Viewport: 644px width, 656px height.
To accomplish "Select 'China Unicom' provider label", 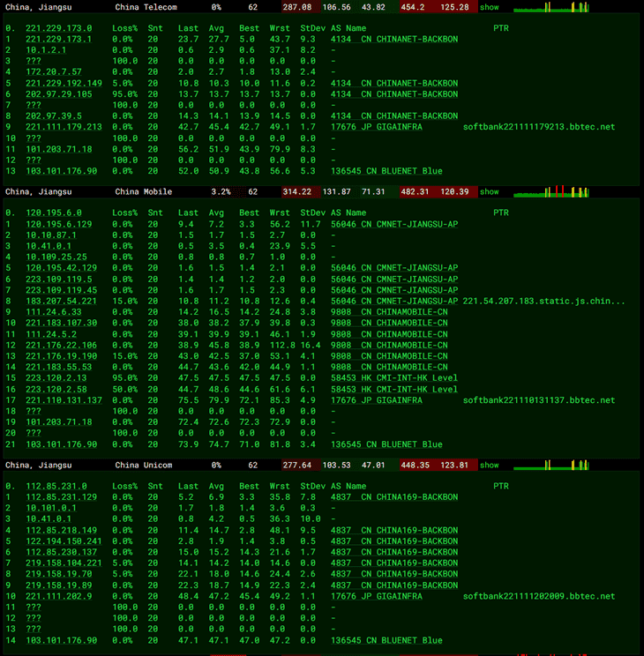I will coord(144,466).
